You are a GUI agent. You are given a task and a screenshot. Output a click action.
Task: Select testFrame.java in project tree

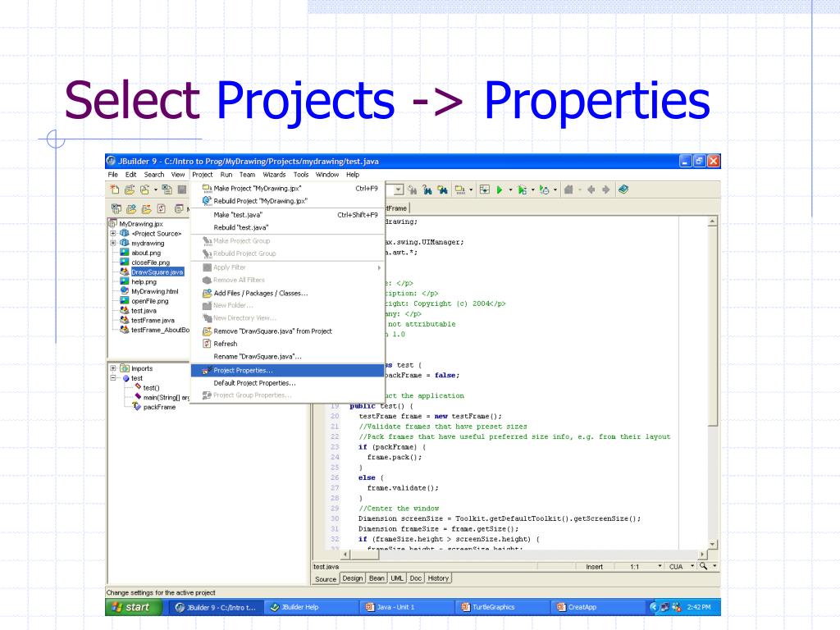153,321
